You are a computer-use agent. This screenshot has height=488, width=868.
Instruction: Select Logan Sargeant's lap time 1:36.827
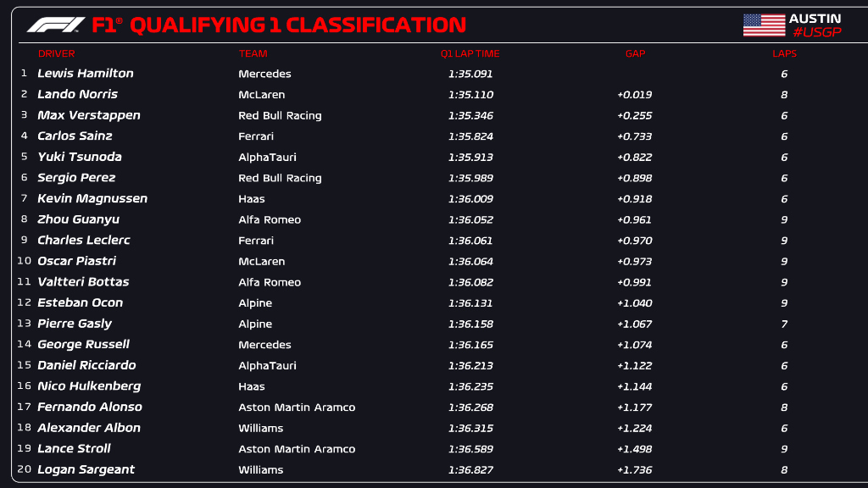pyautogui.click(x=470, y=470)
